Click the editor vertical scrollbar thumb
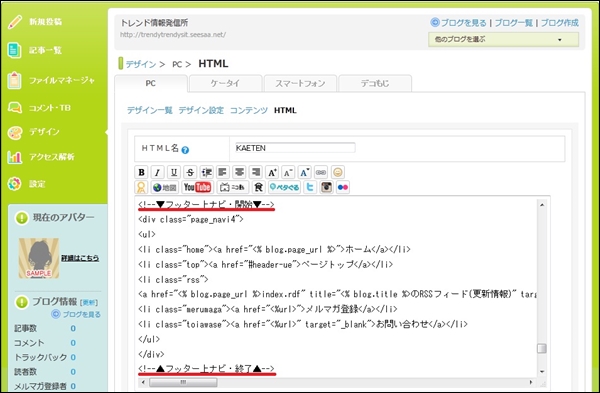This screenshot has height=393, width=600. 541,348
